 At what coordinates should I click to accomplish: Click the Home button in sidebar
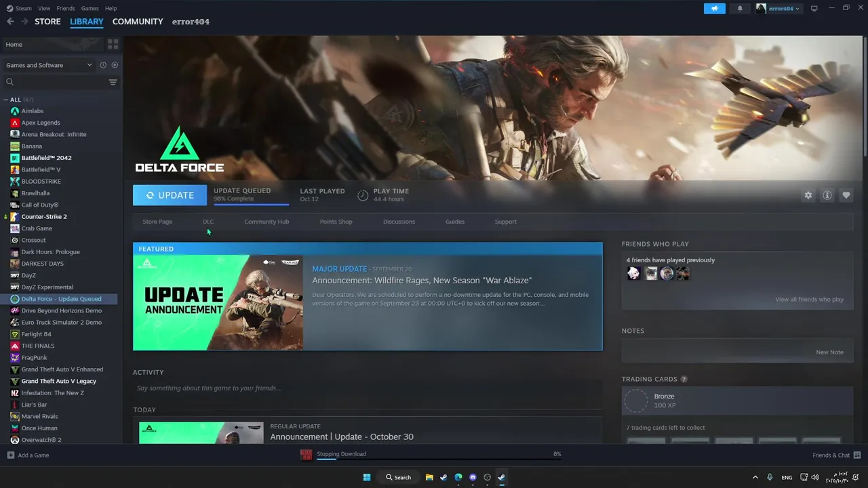coord(53,44)
